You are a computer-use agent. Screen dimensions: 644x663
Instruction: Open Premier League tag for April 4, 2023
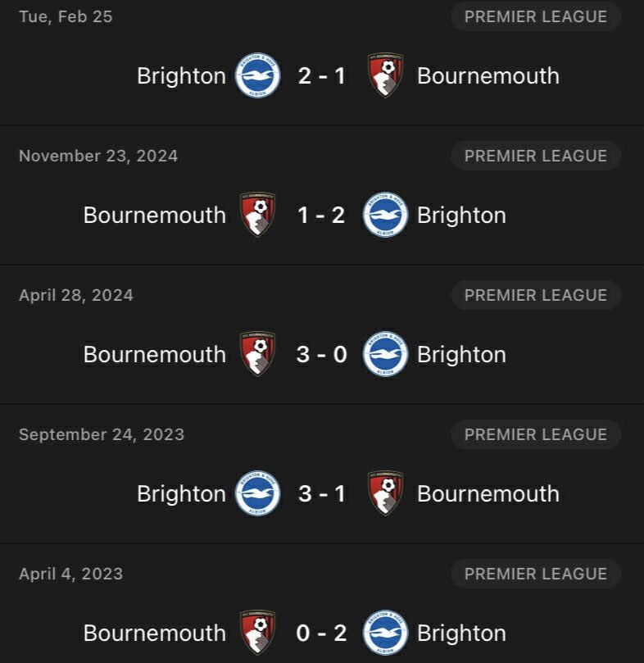pyautogui.click(x=536, y=574)
